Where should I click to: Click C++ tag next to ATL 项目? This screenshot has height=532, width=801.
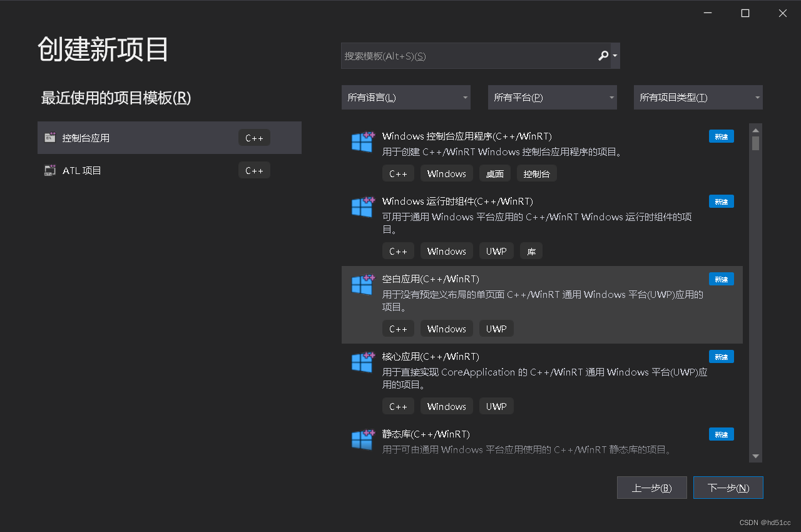coord(254,170)
